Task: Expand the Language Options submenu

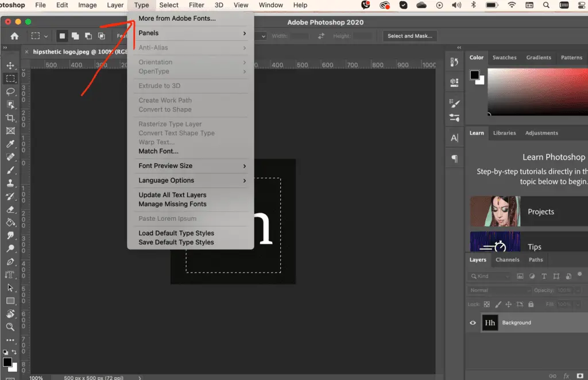Action: (191, 181)
